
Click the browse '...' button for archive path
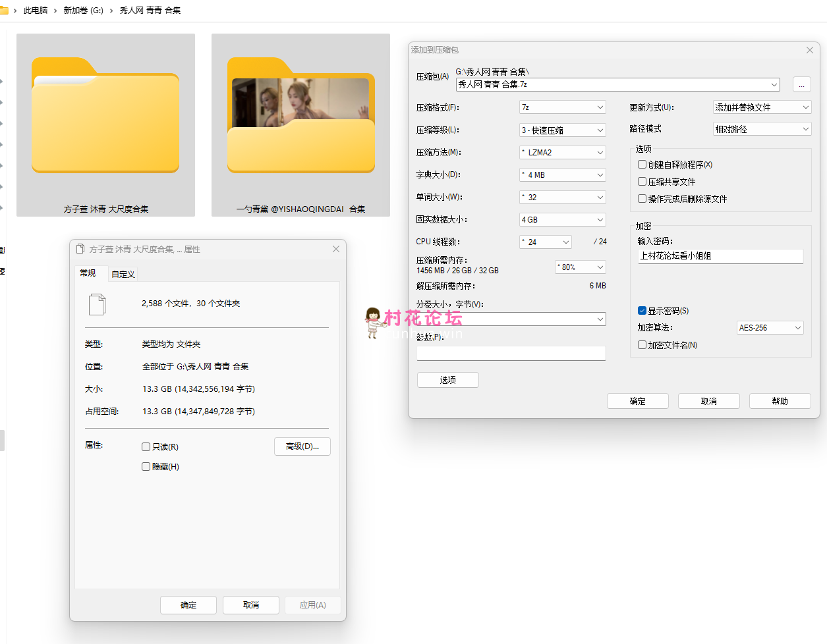point(802,84)
